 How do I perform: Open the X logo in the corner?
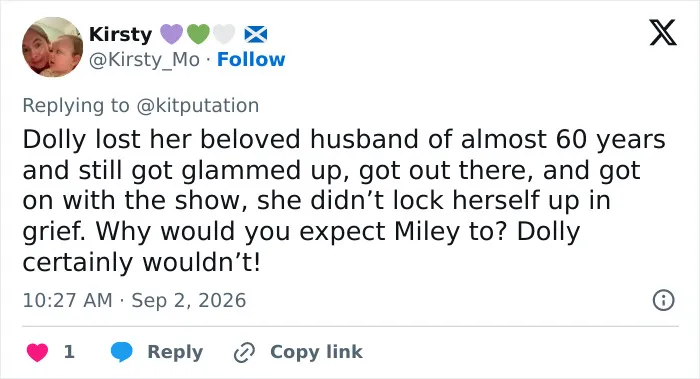pos(663,32)
